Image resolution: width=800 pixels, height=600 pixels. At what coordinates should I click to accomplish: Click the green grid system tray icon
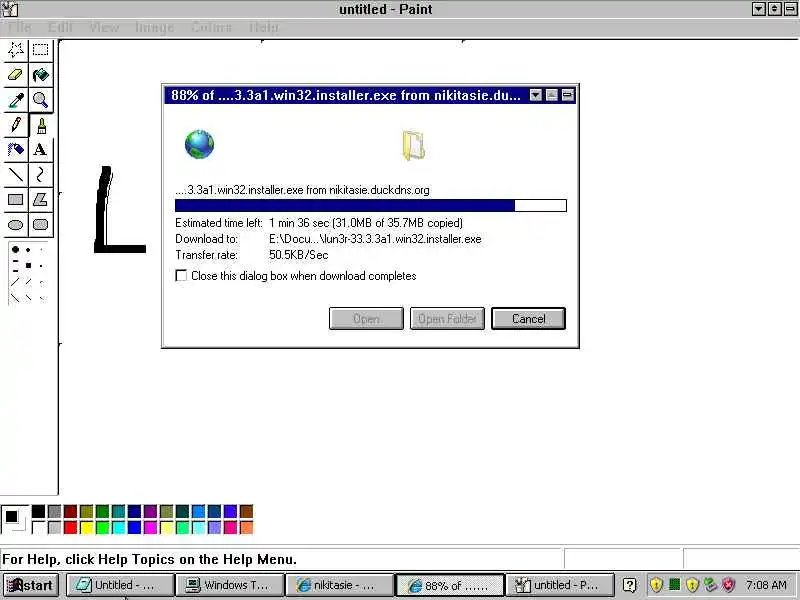[x=674, y=584]
